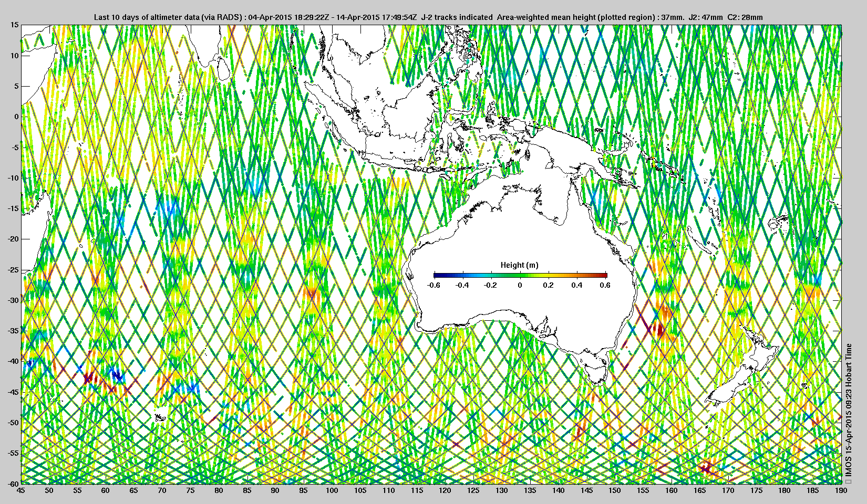The height and width of the screenshot is (504, 867).
Task: Click latitude tick label "15" on the y-axis
Action: (15, 25)
